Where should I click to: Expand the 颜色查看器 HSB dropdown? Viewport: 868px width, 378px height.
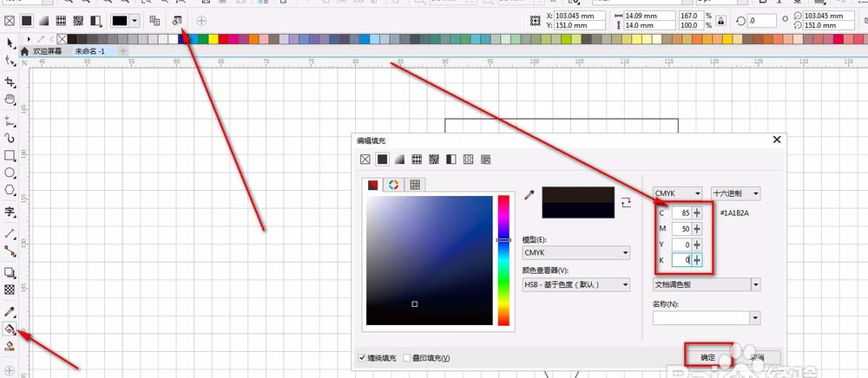coord(575,284)
